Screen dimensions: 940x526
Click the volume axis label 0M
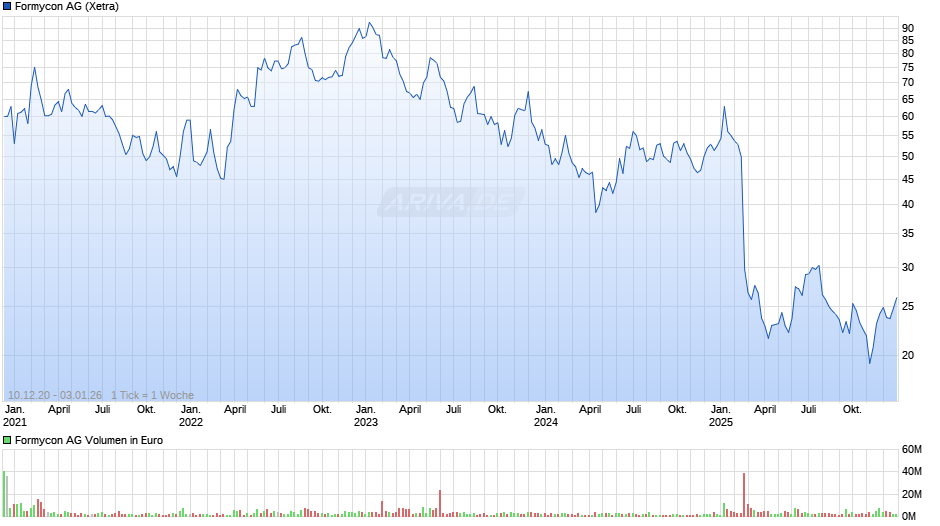[909, 516]
